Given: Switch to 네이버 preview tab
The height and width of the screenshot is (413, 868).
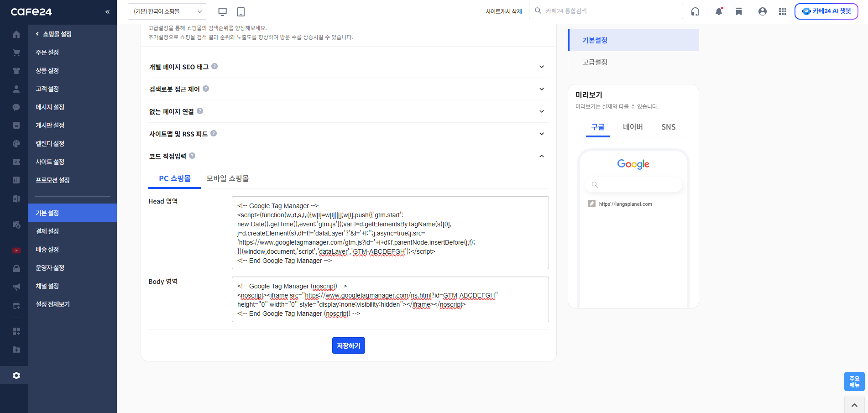Looking at the screenshot, I should [633, 127].
